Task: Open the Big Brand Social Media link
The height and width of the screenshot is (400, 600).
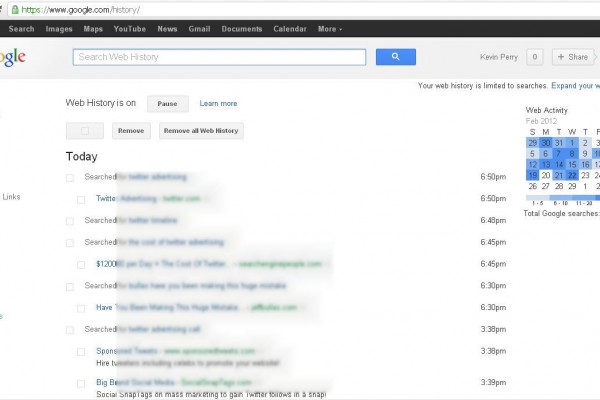Action: (135, 382)
